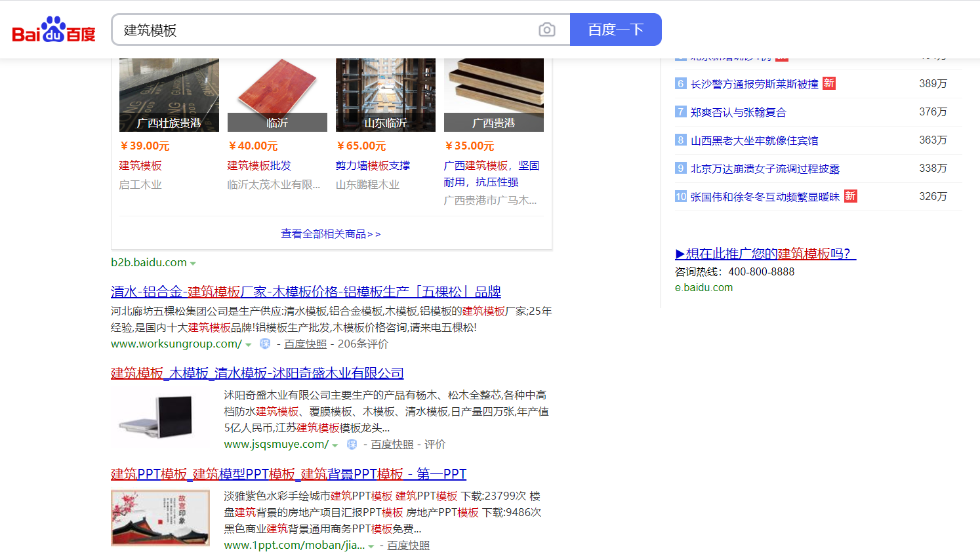Click hot search item 郑爽否认与张翰复合

738,112
